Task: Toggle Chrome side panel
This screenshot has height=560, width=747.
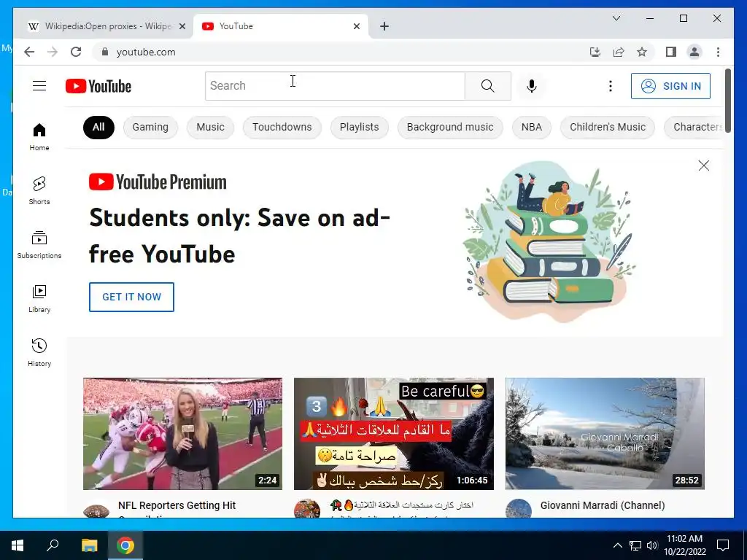Action: (671, 52)
